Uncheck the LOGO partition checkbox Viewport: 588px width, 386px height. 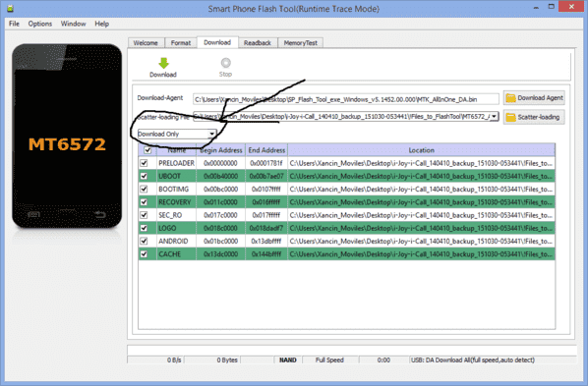coord(144,228)
